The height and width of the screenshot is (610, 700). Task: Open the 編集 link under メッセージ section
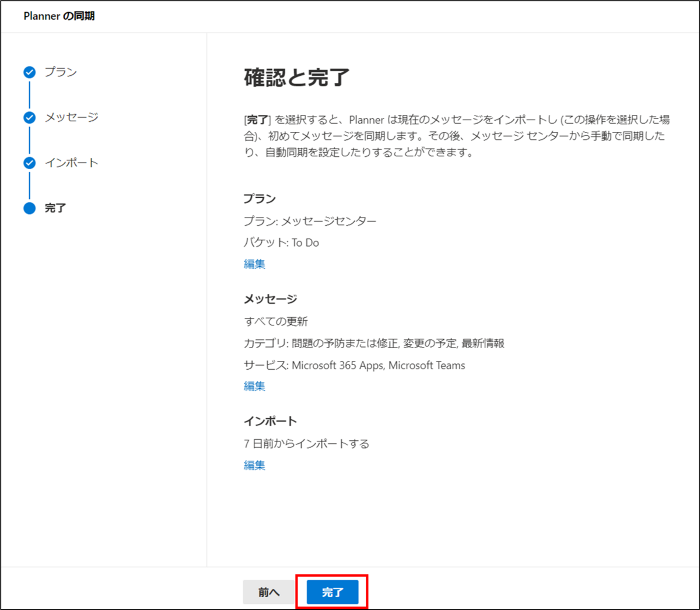click(x=254, y=385)
